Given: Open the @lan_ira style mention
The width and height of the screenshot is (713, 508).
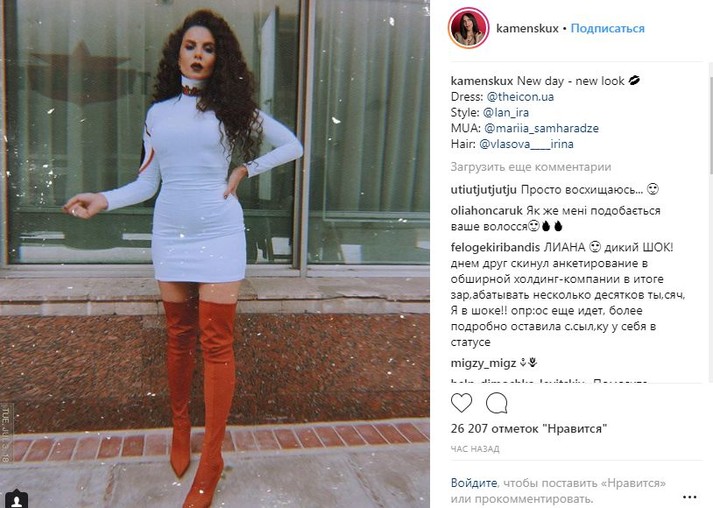Looking at the screenshot, I should pos(506,112).
